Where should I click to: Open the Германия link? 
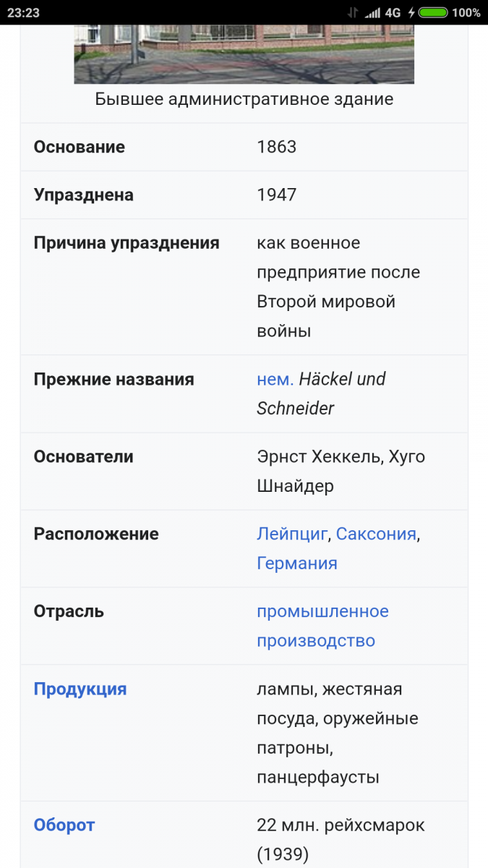pyautogui.click(x=297, y=563)
